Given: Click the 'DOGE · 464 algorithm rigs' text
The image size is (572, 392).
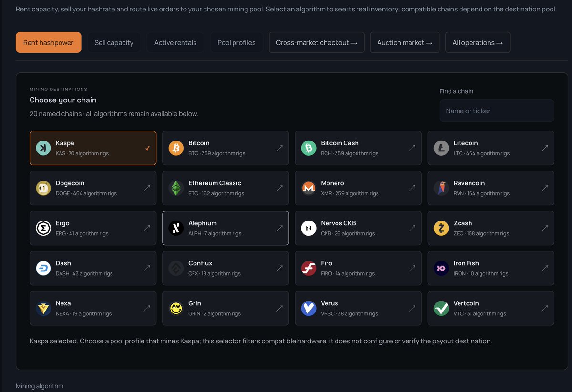Looking at the screenshot, I should (86, 193).
